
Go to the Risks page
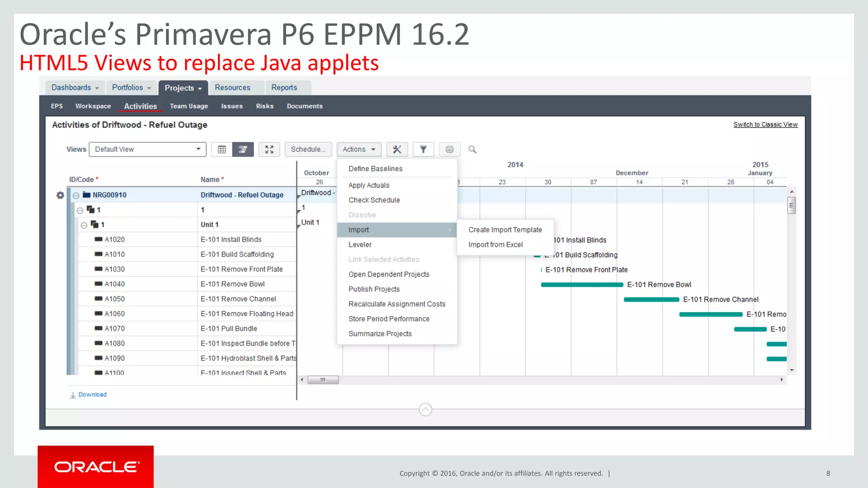265,106
